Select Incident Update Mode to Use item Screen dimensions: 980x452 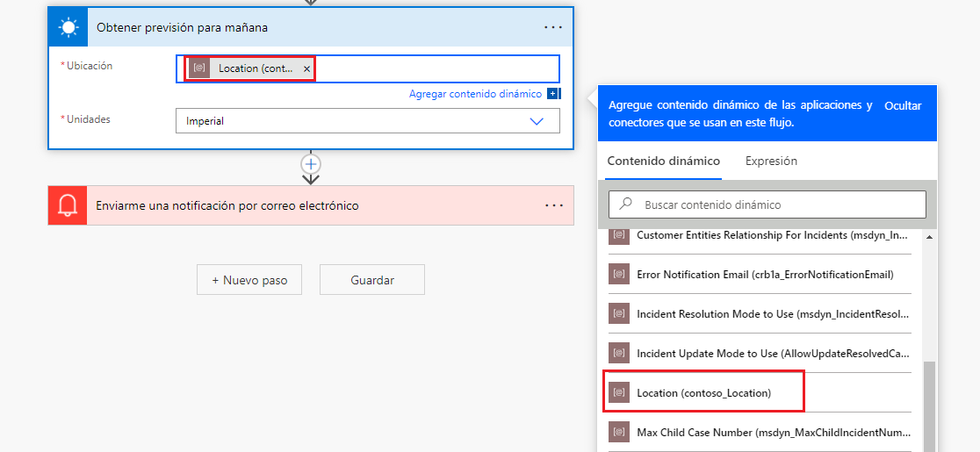pos(760,354)
